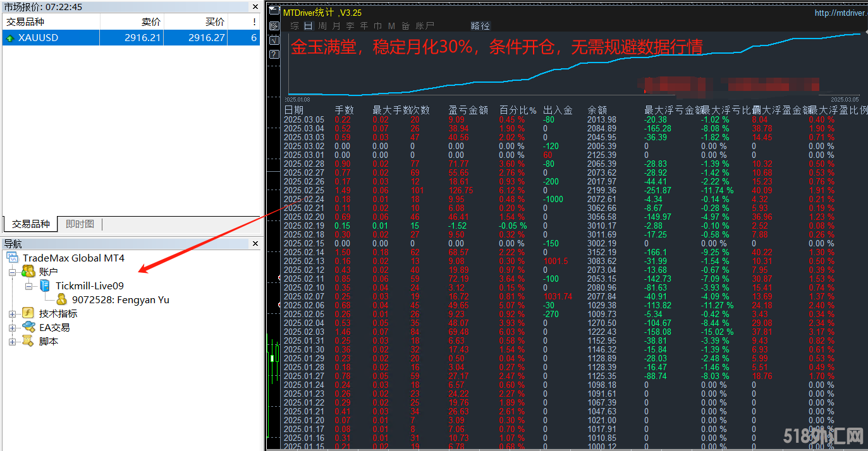
Task: Select the 交易品种 tab
Action: coord(30,224)
